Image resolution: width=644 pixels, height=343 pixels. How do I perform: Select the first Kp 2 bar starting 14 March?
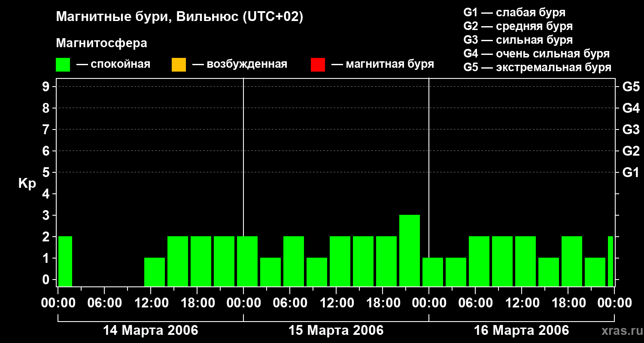point(65,261)
